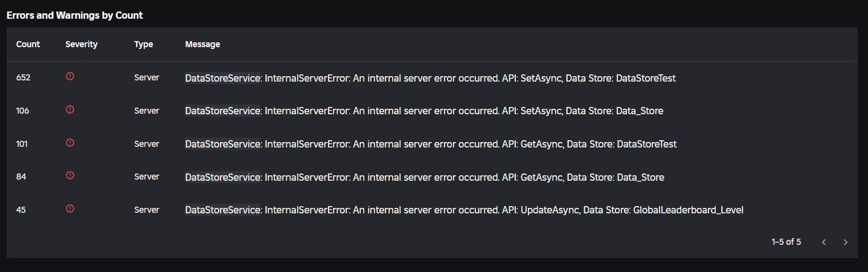
Task: Click the Message column header
Action: point(202,44)
